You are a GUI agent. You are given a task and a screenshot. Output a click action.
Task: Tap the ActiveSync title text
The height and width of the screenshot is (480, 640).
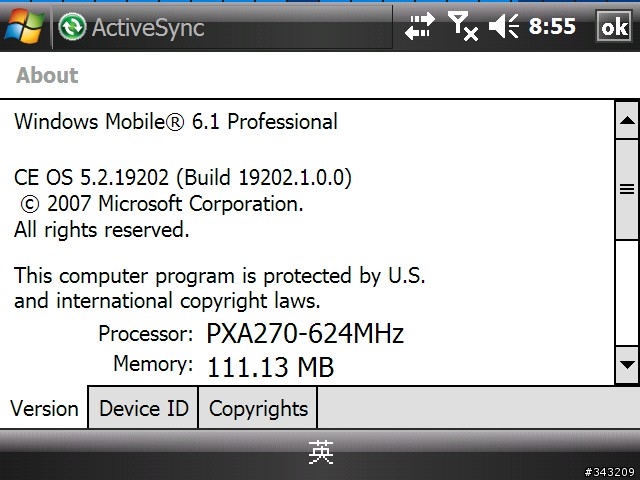148,28
